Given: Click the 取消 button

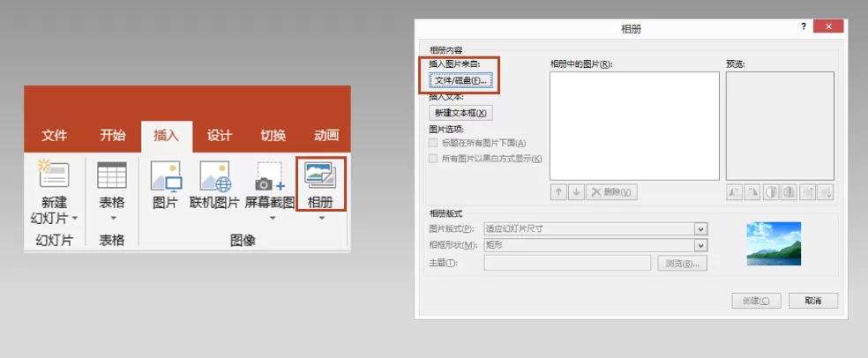Looking at the screenshot, I should point(813,301).
